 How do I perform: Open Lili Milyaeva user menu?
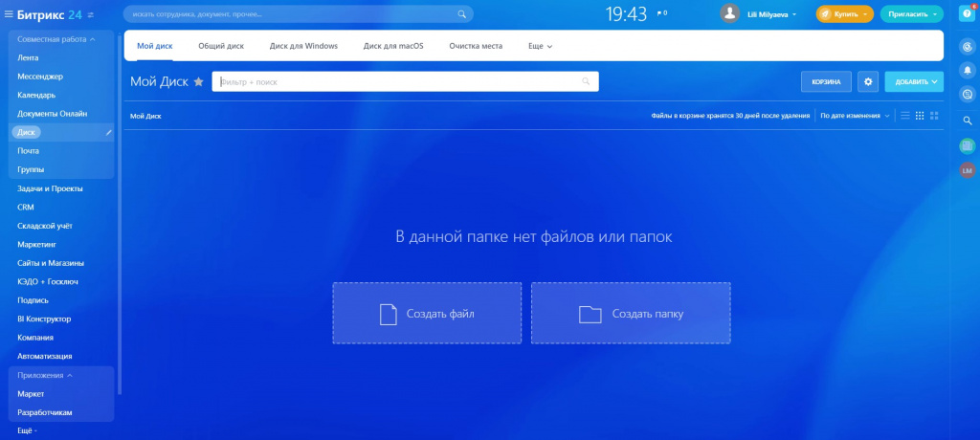pos(772,13)
